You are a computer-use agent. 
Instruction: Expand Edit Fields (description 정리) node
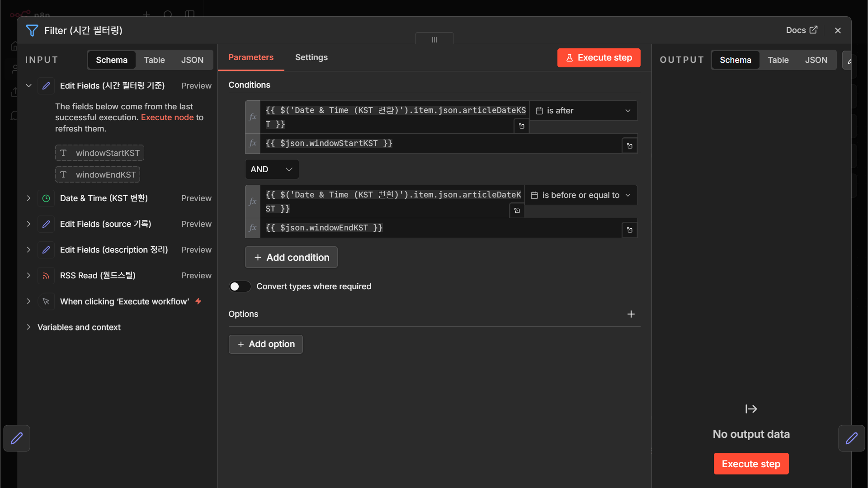(28, 249)
